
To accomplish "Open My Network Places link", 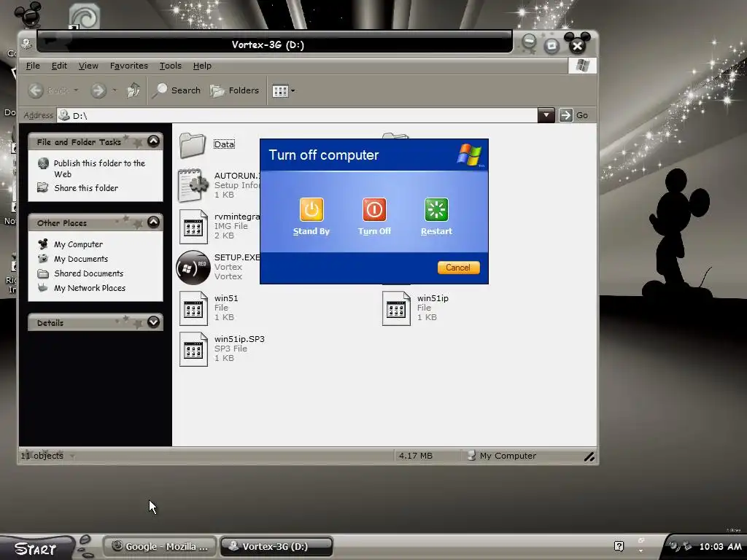I will point(90,288).
